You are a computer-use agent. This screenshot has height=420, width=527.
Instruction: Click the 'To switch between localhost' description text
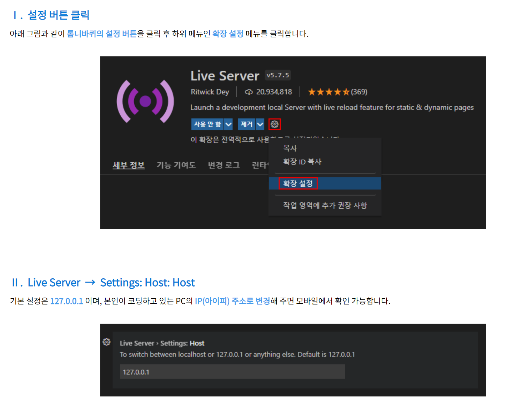point(237,355)
